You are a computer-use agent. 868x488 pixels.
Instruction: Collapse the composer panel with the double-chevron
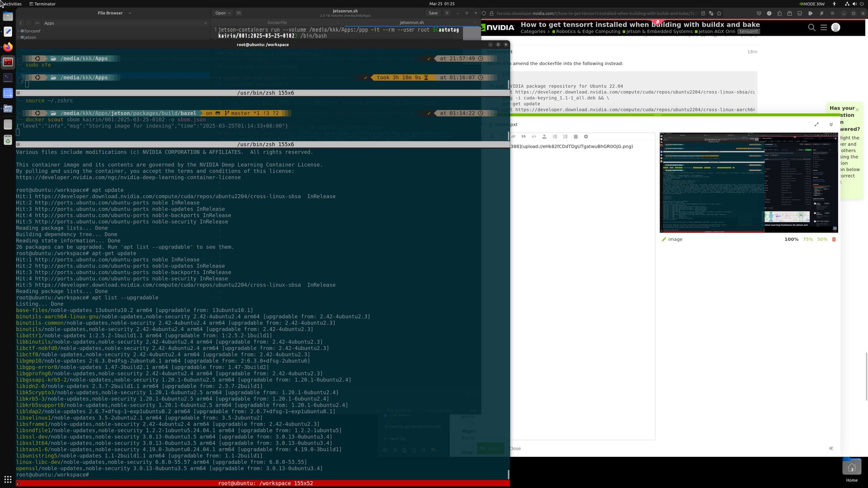tap(831, 124)
